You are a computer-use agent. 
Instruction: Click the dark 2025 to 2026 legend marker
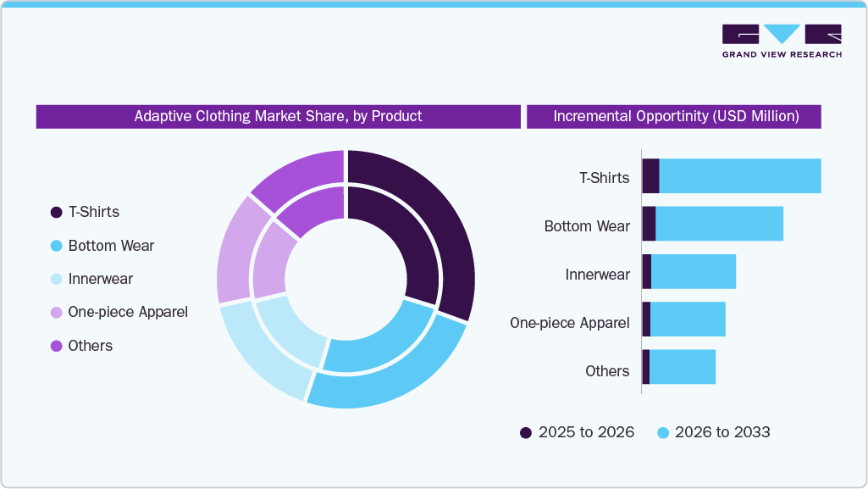527,432
